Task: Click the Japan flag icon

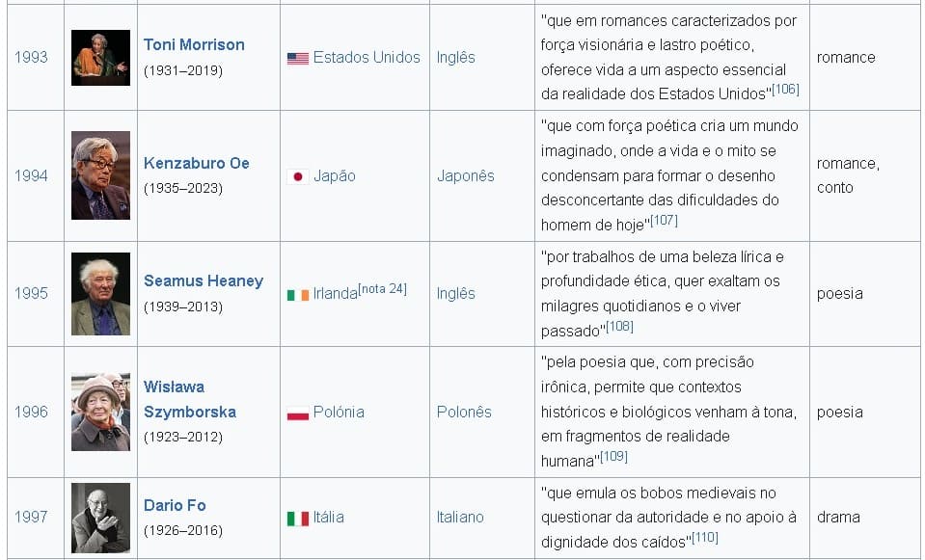Action: 297,176
